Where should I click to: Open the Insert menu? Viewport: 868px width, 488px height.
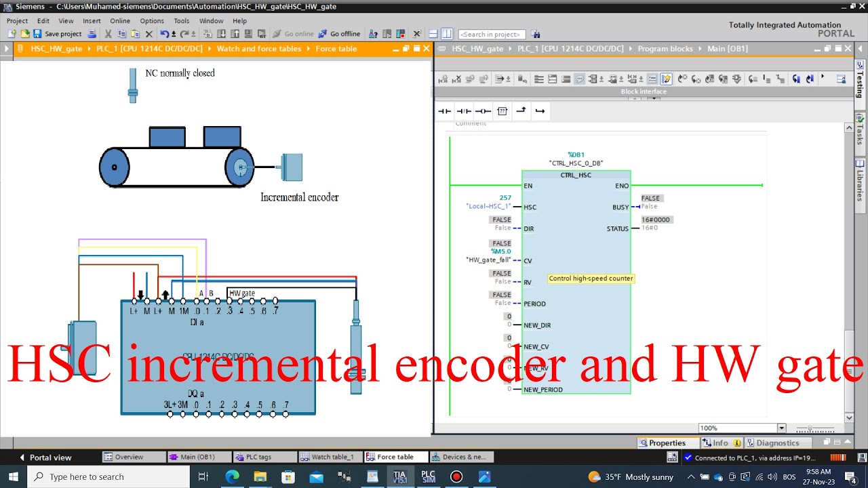tap(92, 21)
